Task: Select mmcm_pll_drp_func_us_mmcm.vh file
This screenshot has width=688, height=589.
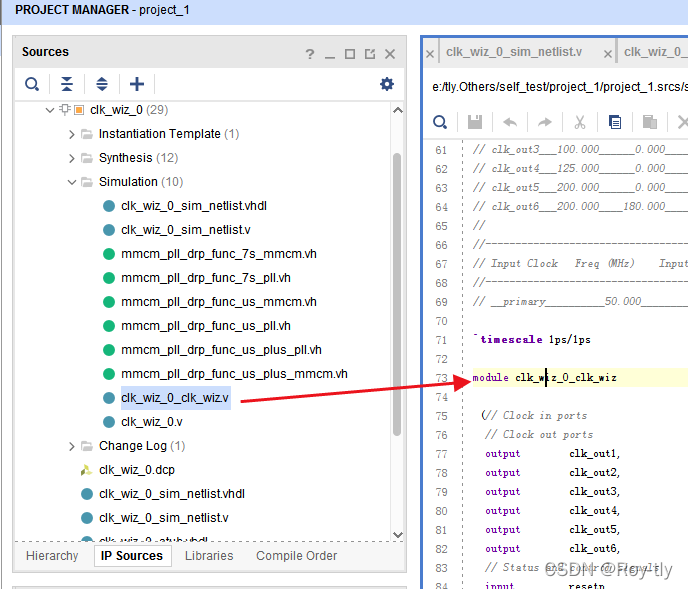Action: coord(219,302)
